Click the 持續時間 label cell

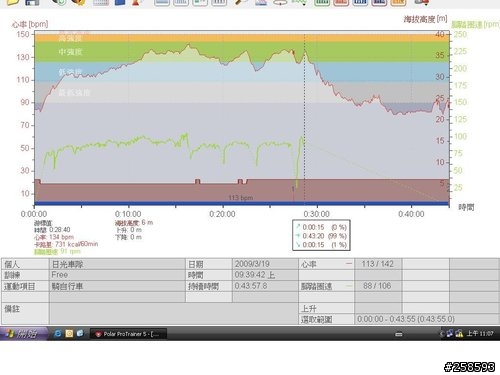209,286
